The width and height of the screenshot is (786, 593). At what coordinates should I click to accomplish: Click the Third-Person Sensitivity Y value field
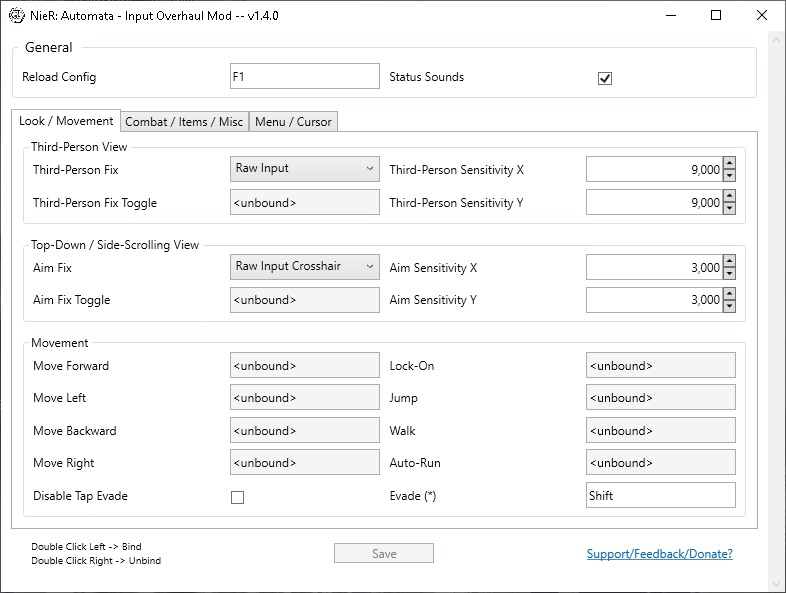pos(654,202)
